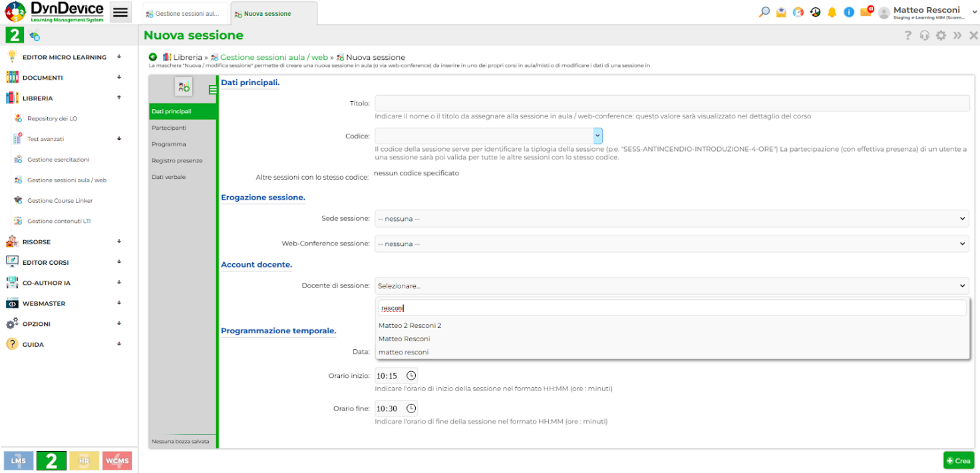
Task: Click the blue info icon
Action: [x=849, y=12]
